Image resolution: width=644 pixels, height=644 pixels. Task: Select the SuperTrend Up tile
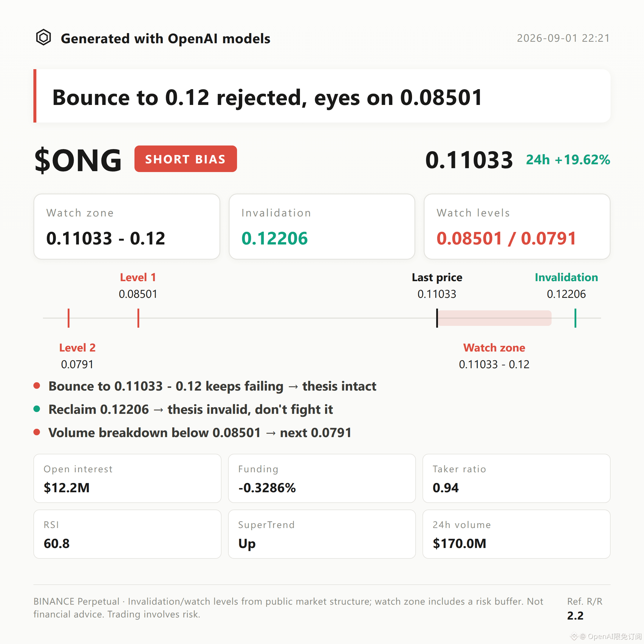click(322, 534)
